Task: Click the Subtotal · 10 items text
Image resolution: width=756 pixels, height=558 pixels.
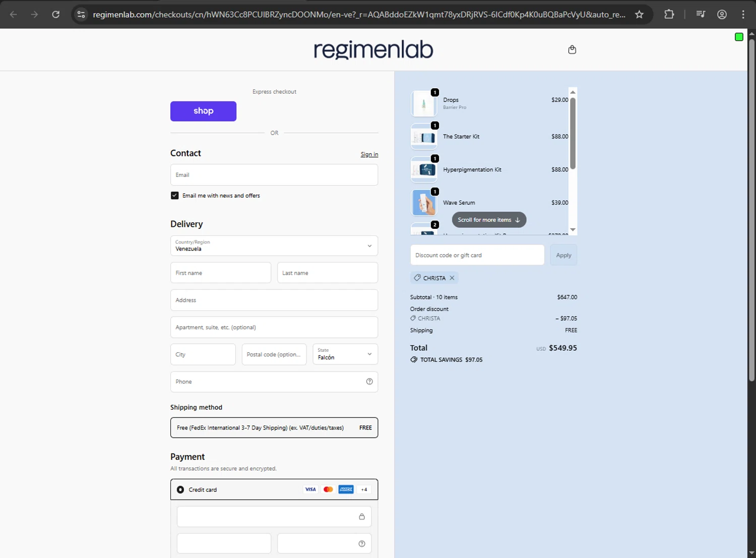Action: click(434, 297)
